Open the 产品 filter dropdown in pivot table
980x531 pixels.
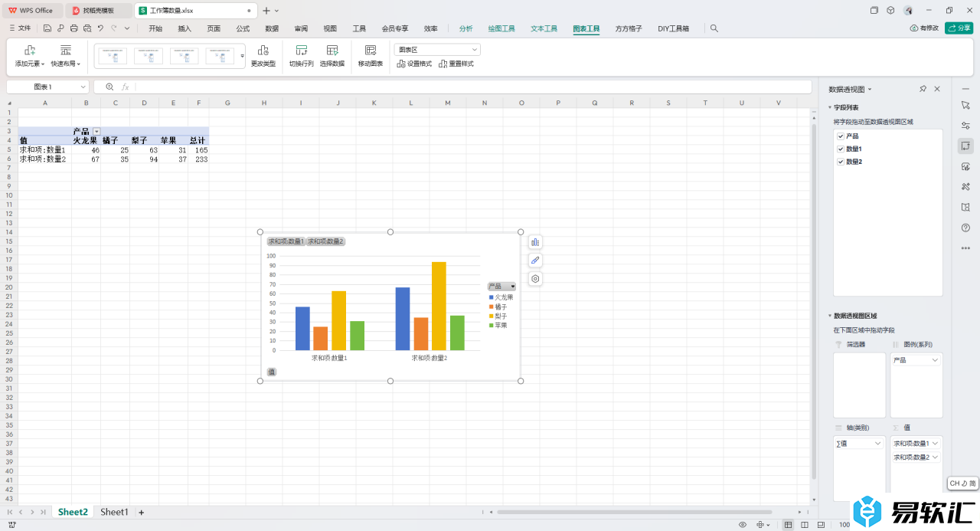pyautogui.click(x=96, y=132)
